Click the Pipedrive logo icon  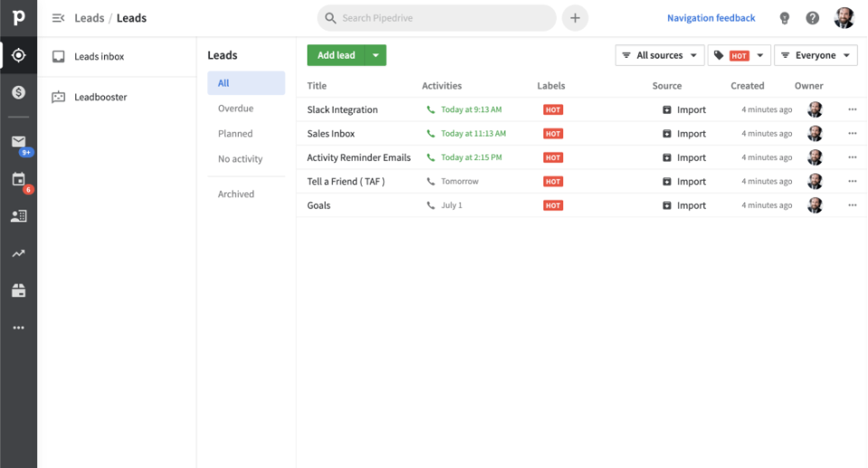pos(18,18)
